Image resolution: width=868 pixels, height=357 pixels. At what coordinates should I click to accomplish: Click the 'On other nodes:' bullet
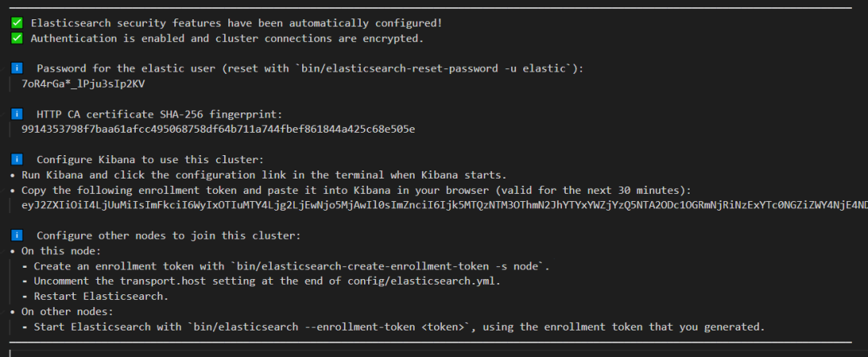(61, 312)
